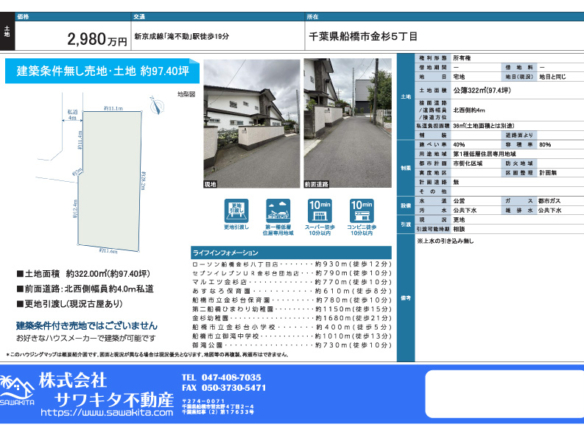This screenshot has width=584, height=438.
Task: Click the 前面道路 北西側幅員約4.0m私道 line
Action: tap(85, 289)
